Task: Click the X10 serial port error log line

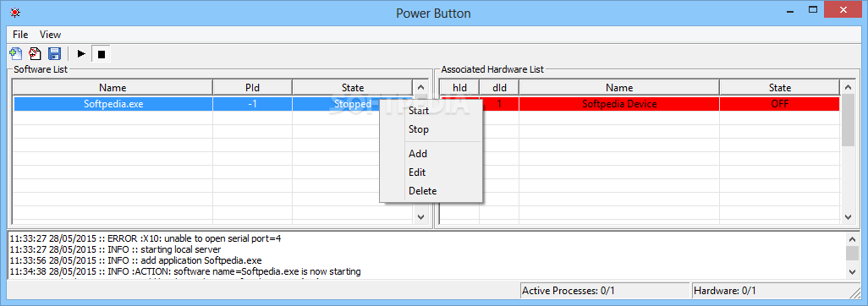Action: pyautogui.click(x=146, y=239)
